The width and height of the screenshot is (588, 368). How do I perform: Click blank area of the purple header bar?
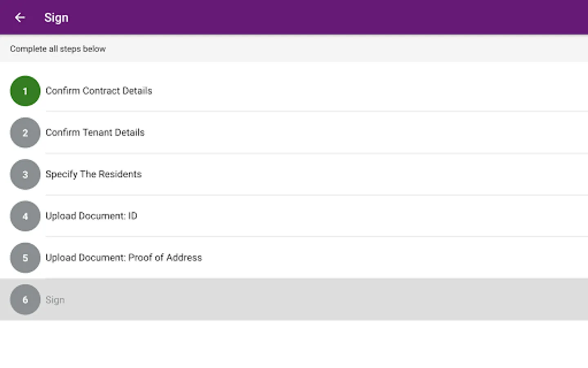click(327, 17)
